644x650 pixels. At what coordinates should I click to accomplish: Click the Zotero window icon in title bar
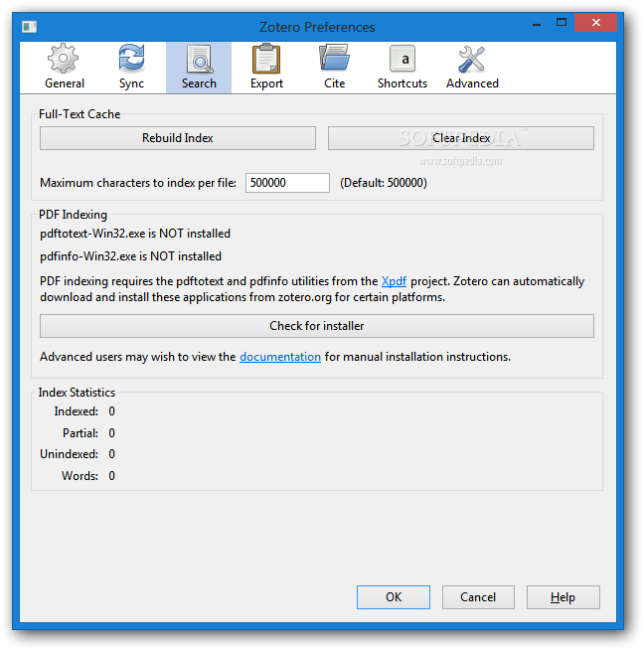click(30, 27)
